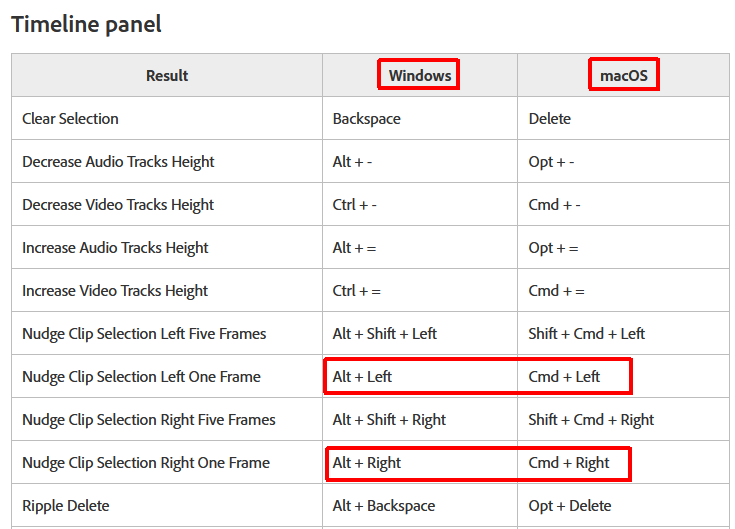735x529 pixels.
Task: Click the macOS Cmd + = shortcut cell
Action: 555,291
